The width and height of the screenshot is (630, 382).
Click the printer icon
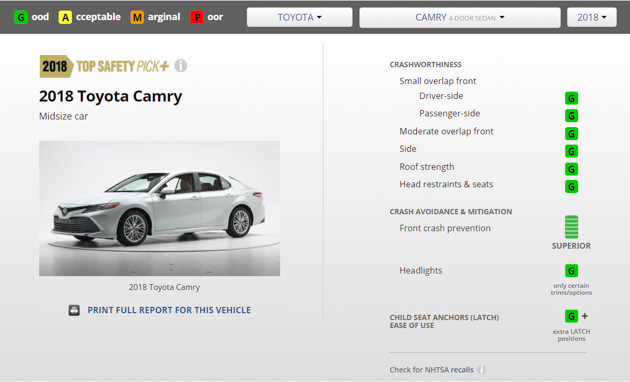tap(74, 310)
